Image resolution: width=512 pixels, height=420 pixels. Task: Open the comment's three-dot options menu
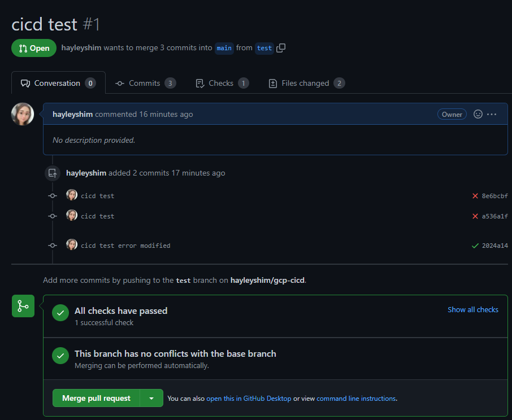(492, 114)
